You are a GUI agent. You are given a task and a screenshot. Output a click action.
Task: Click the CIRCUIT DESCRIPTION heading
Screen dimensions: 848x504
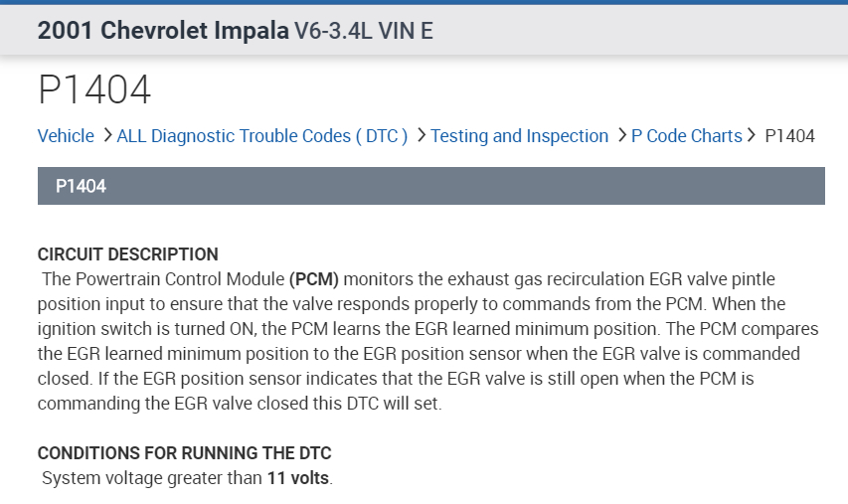coord(127,254)
